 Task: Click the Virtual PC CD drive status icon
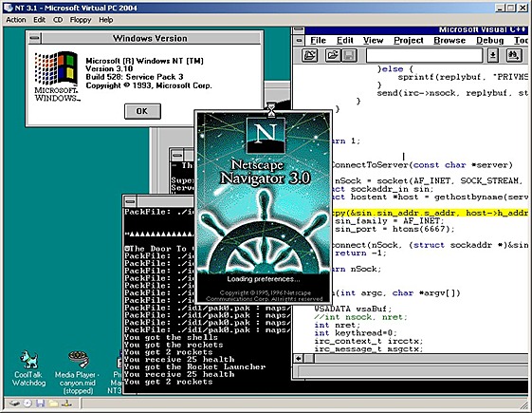(28, 404)
